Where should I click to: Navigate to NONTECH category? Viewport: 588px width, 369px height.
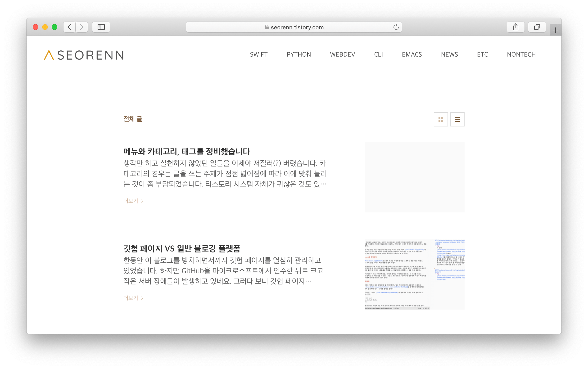[521, 54]
